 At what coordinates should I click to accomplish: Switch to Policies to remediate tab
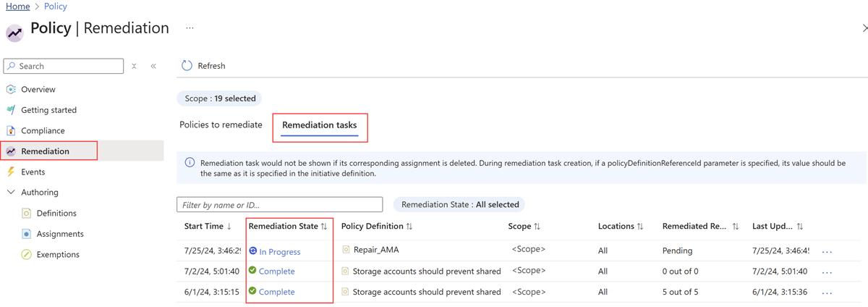click(221, 125)
